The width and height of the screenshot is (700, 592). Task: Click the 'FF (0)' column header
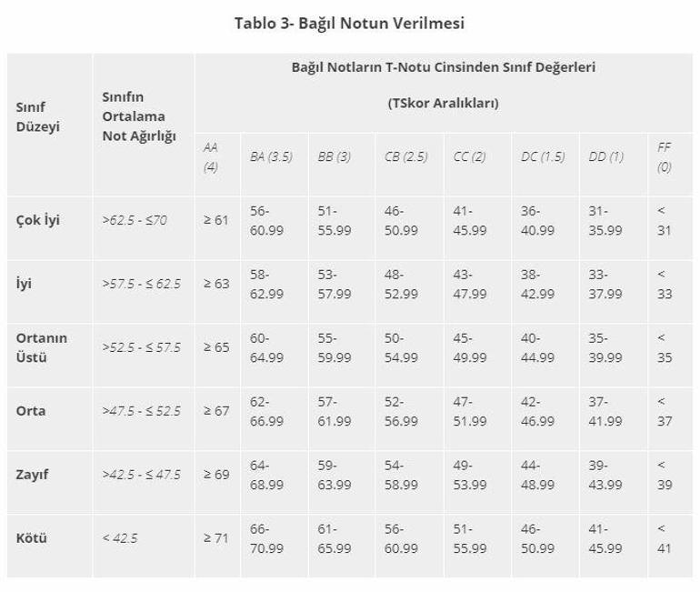click(x=665, y=156)
